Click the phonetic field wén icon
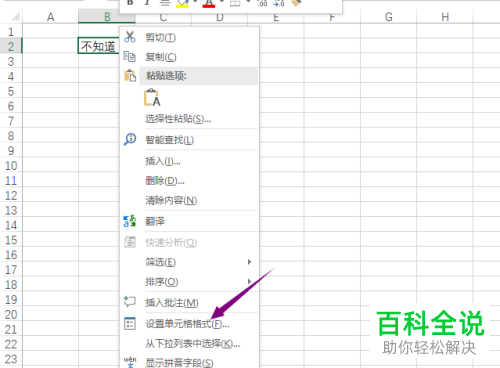Viewport: 500px width, 368px height. [130, 362]
